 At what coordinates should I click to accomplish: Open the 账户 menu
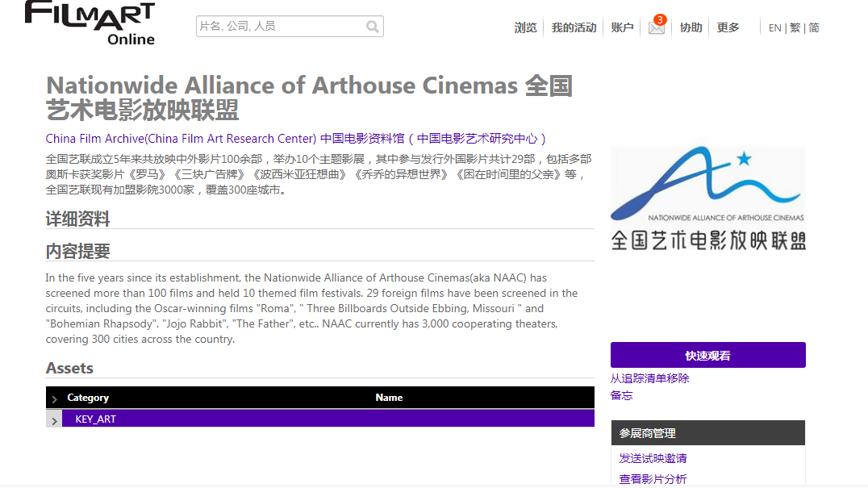[622, 27]
